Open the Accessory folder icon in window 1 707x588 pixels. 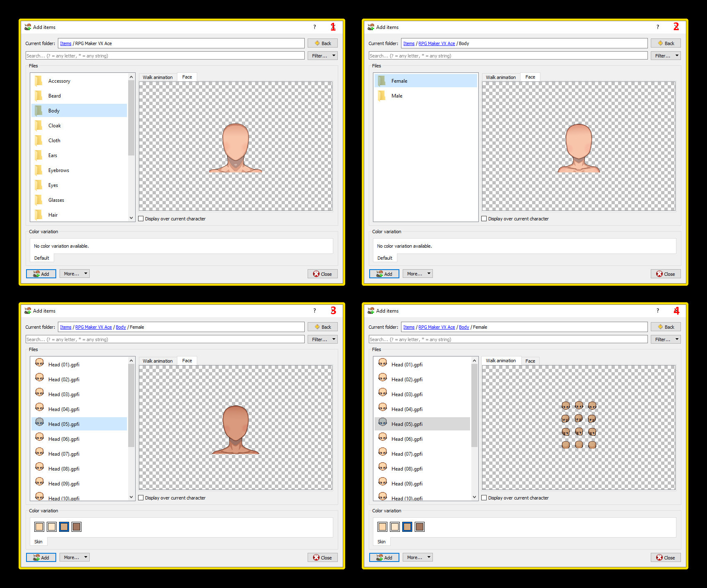[38, 81]
